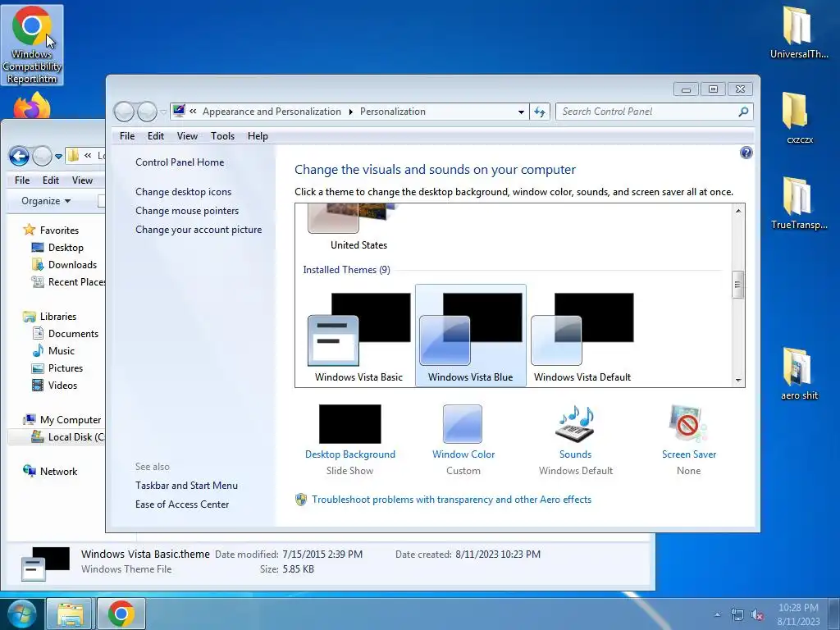Select the United States theme
Image resolution: width=840 pixels, height=630 pixels.
[358, 228]
